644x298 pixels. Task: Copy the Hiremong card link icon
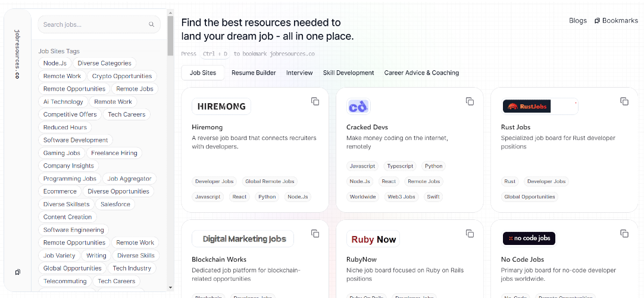(x=315, y=101)
